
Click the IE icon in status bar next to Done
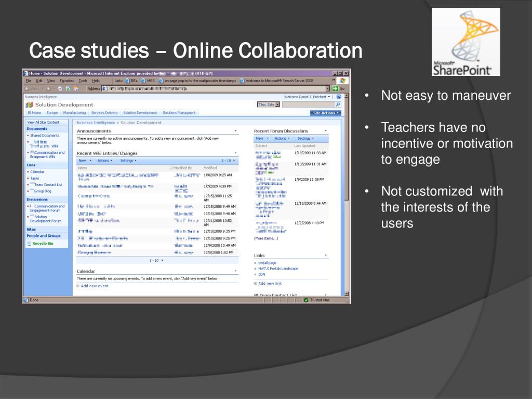coord(26,300)
